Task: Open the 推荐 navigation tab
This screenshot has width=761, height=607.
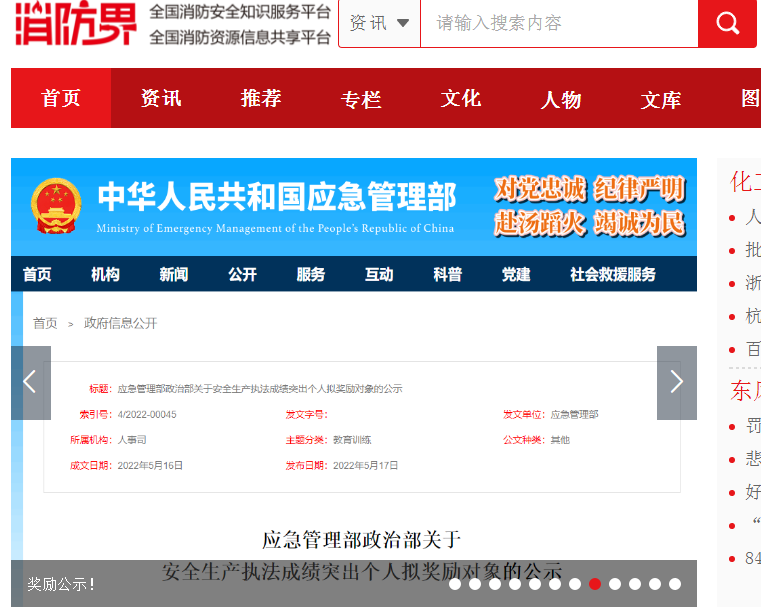Action: (261, 98)
